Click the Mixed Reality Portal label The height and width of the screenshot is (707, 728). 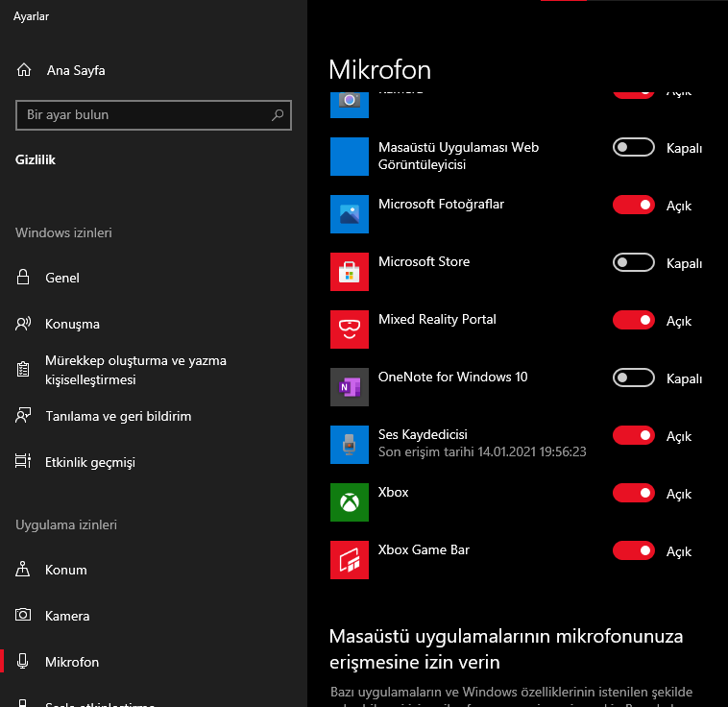[437, 319]
